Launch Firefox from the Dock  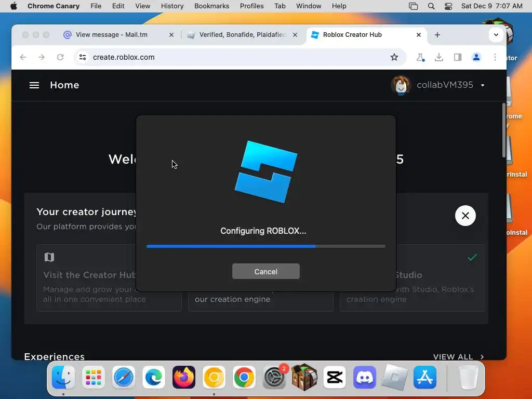183,377
